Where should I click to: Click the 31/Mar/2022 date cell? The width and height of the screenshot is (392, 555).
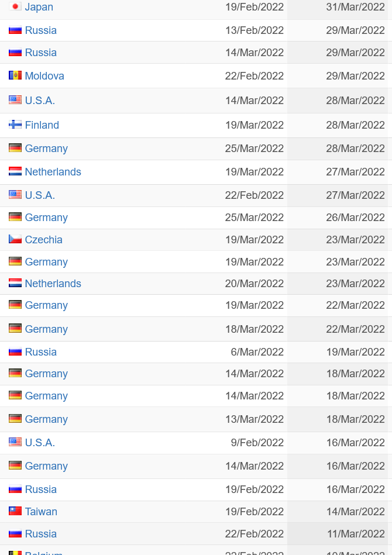355,6
